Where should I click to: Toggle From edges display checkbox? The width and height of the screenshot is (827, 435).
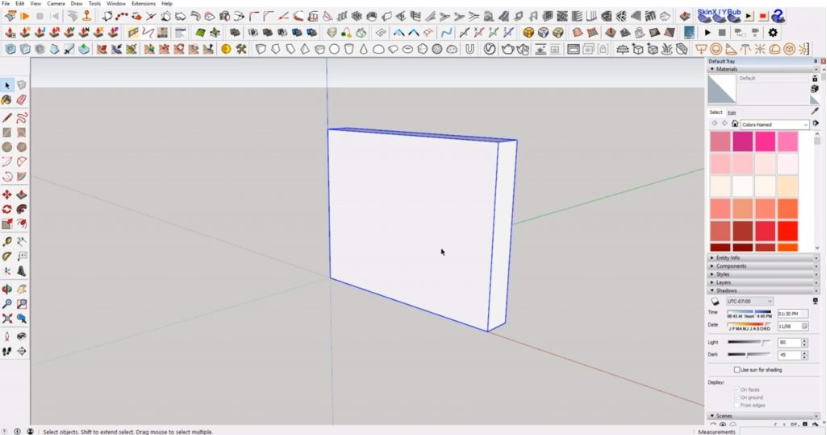pos(736,405)
